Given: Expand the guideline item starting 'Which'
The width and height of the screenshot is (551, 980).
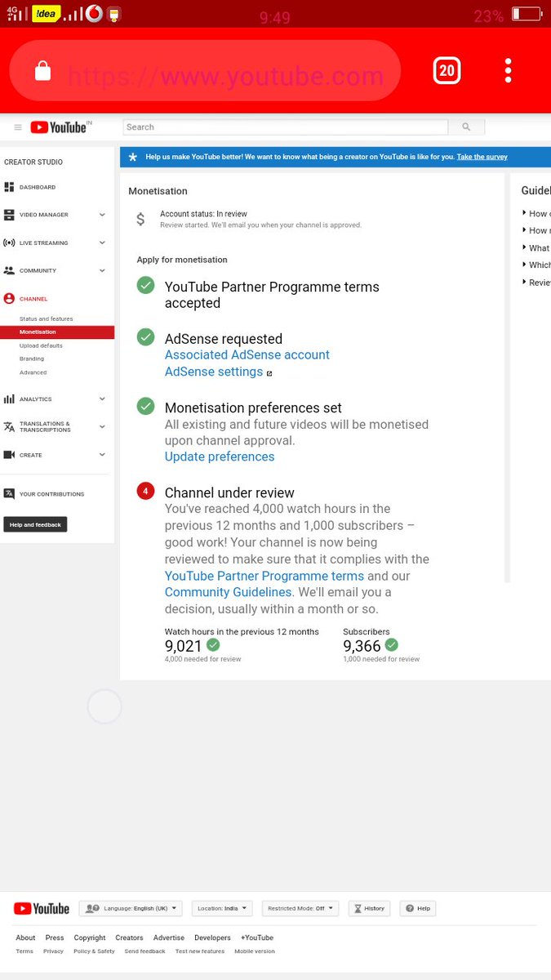Looking at the screenshot, I should (x=536, y=265).
